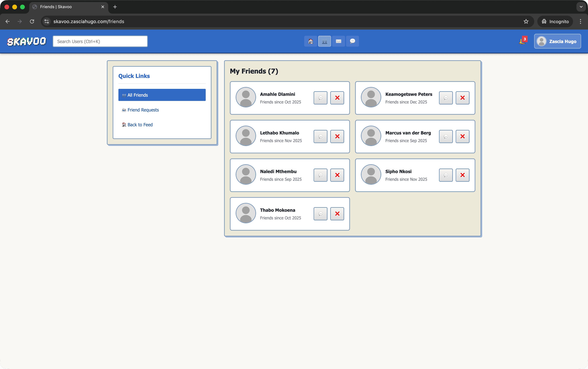Screen dimensions: 588x369
Task: Send message to Sipho Nkosi
Action: click(x=446, y=175)
